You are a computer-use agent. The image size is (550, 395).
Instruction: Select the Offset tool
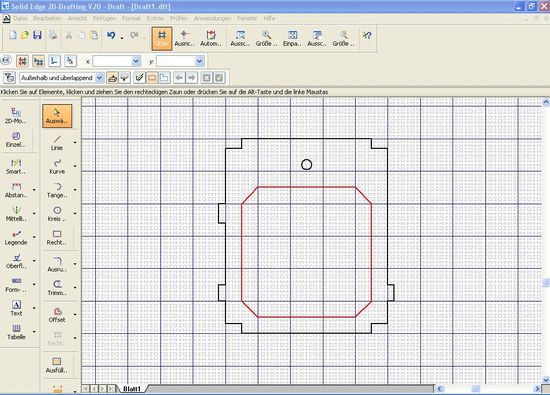pos(57,315)
